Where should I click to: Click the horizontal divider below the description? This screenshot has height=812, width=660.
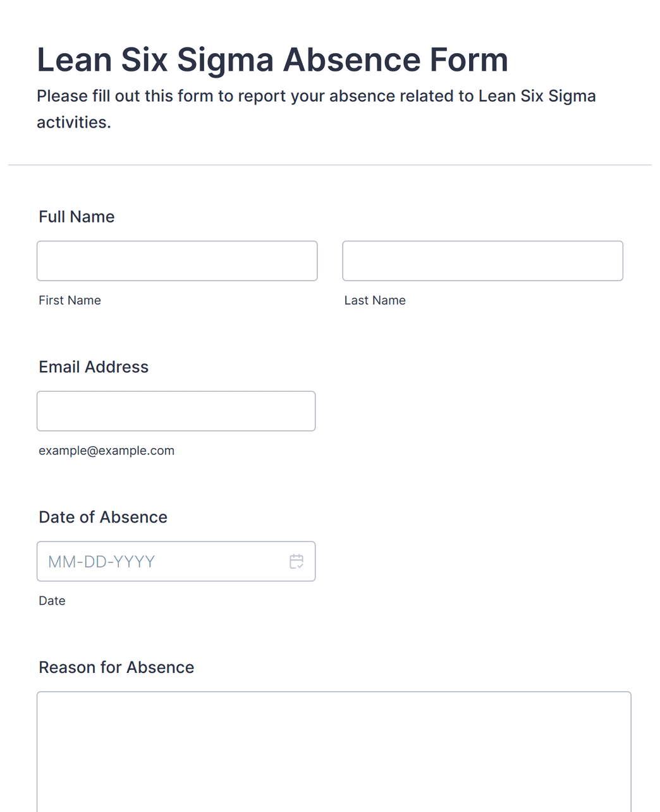(x=330, y=165)
